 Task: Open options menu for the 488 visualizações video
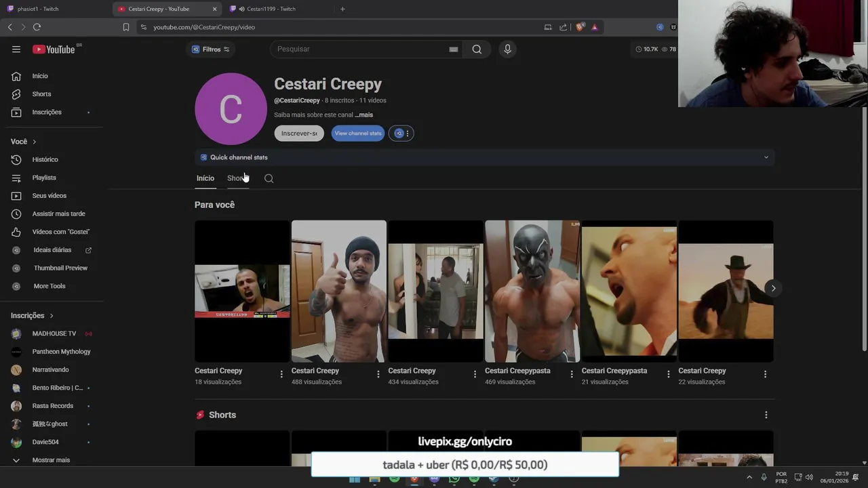(x=378, y=374)
